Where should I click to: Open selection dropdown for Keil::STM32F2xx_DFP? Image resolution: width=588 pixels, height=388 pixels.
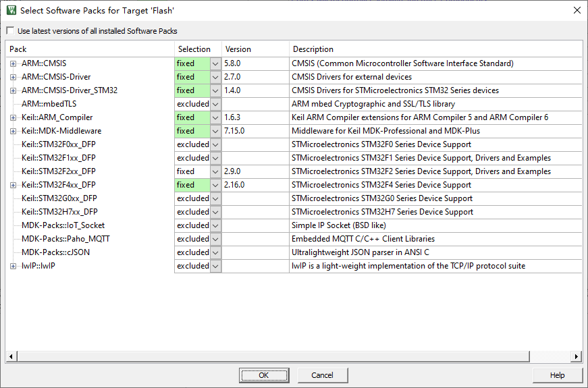pyautogui.click(x=215, y=171)
